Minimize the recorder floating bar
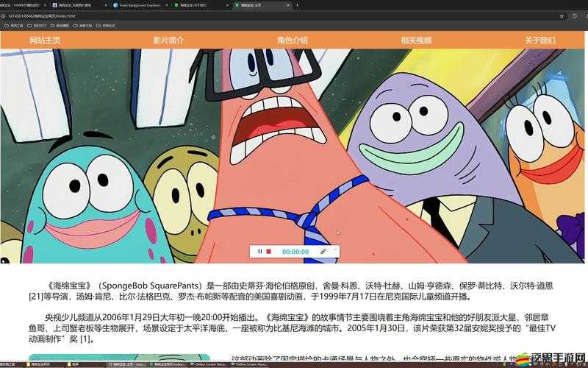This screenshot has height=368, width=588. pos(335,250)
